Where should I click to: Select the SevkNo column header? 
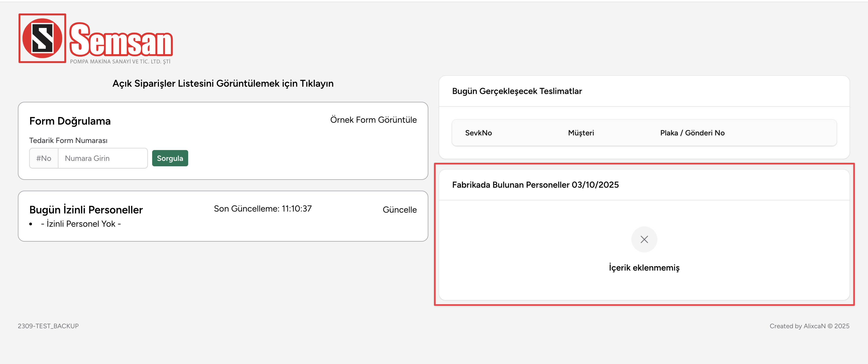click(478, 133)
